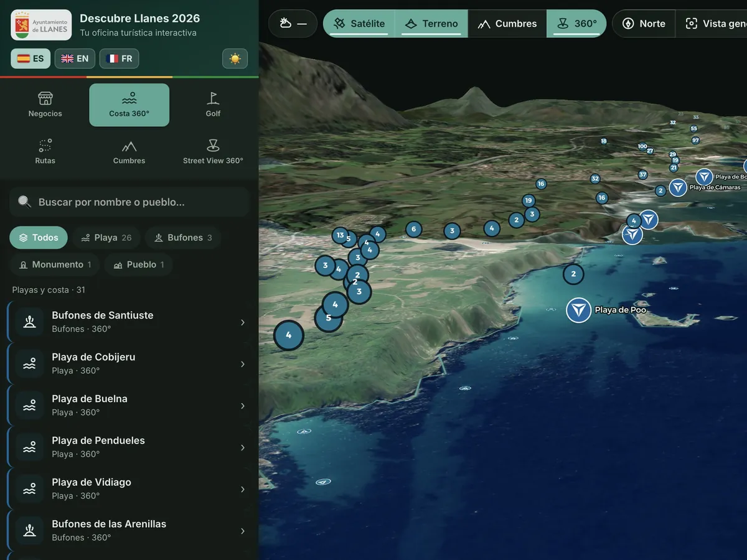Image resolution: width=747 pixels, height=560 pixels.
Task: Reset map orientation with Norte
Action: 644,24
